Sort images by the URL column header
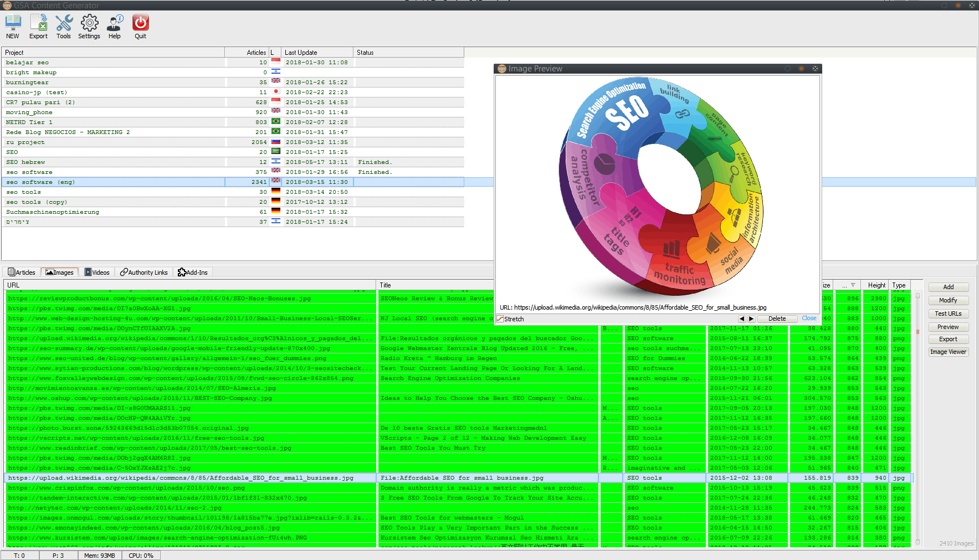Viewport: 979px width, 560px height. tap(191, 285)
